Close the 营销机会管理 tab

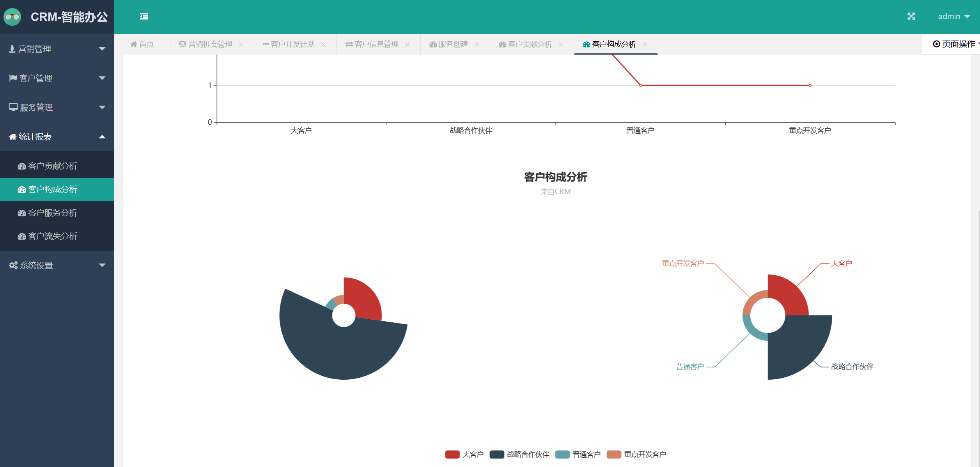coord(241,44)
